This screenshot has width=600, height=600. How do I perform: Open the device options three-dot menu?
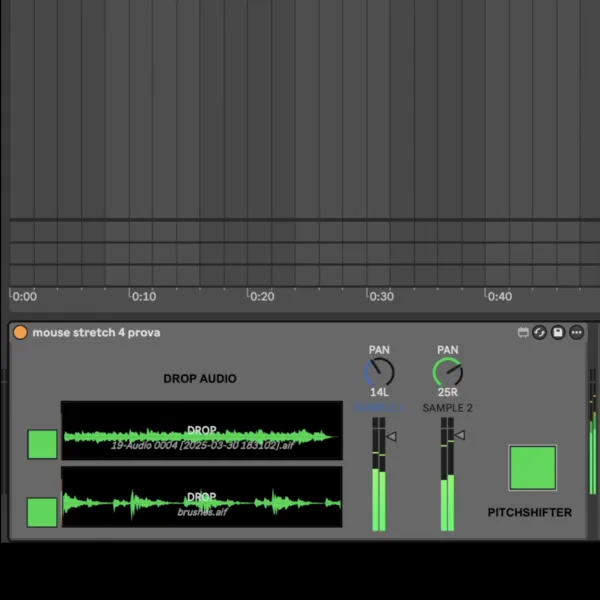(576, 332)
